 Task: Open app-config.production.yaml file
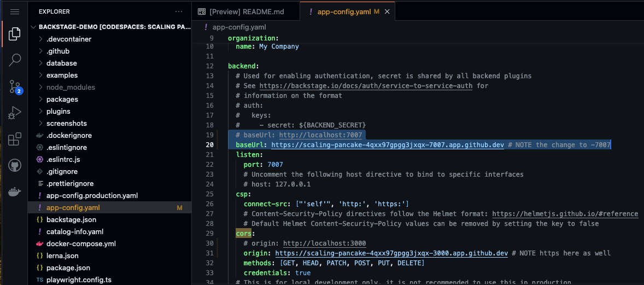click(110, 195)
